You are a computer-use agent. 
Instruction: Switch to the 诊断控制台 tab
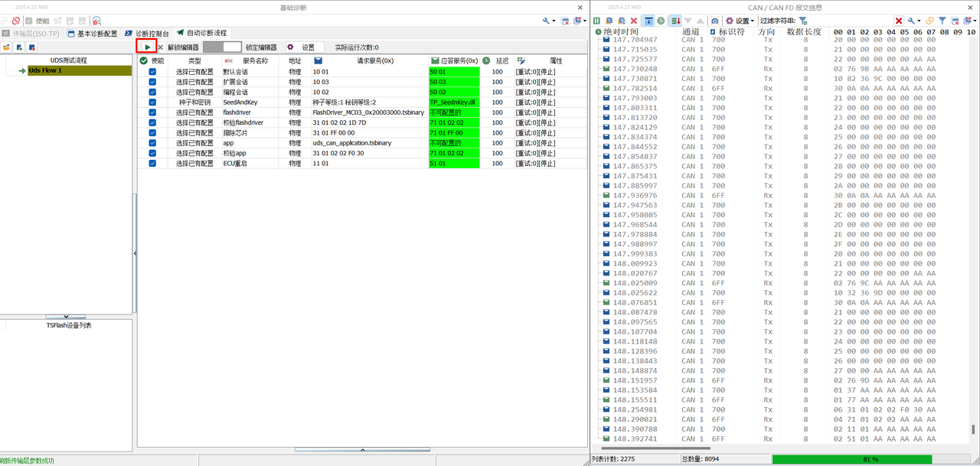tap(147, 34)
